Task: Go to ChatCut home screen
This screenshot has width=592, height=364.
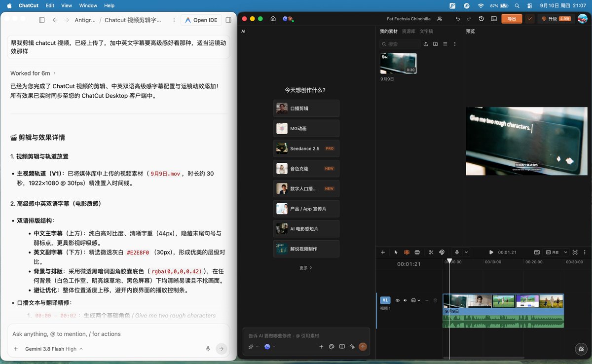Action: (273, 19)
